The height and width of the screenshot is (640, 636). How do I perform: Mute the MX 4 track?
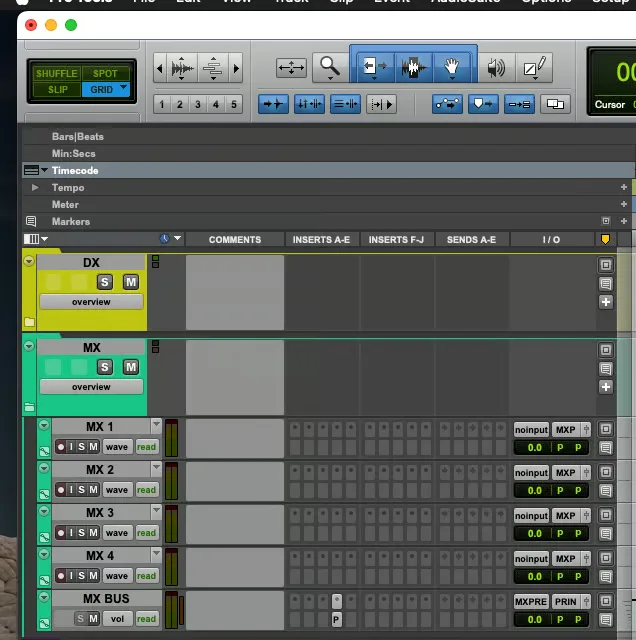click(93, 576)
